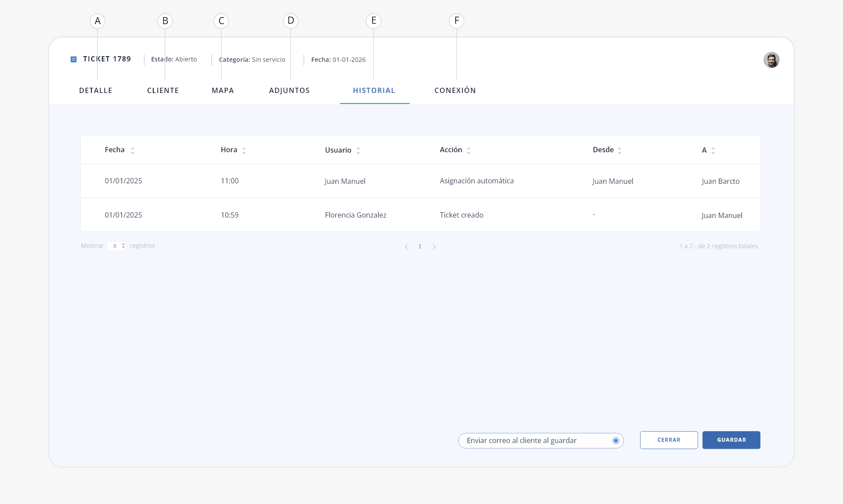Sort table by Hora column arrows
Image resolution: width=843 pixels, height=504 pixels.
pos(244,150)
